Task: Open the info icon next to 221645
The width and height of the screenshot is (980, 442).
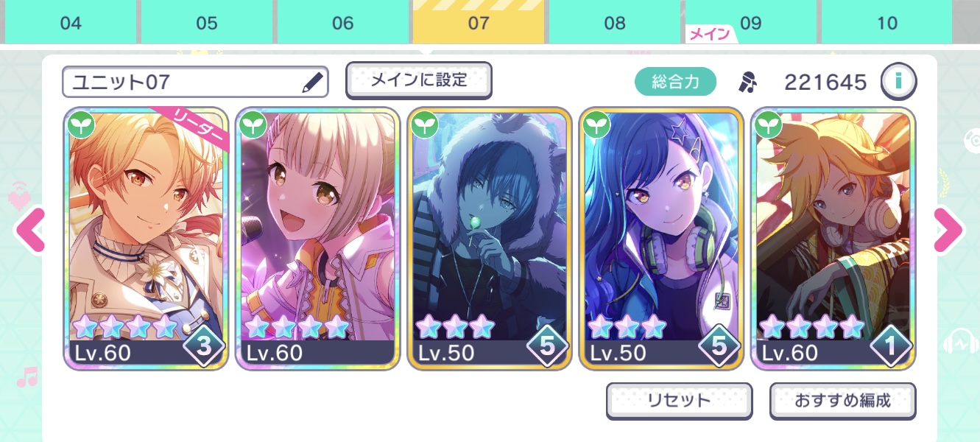Action: pyautogui.click(x=898, y=81)
